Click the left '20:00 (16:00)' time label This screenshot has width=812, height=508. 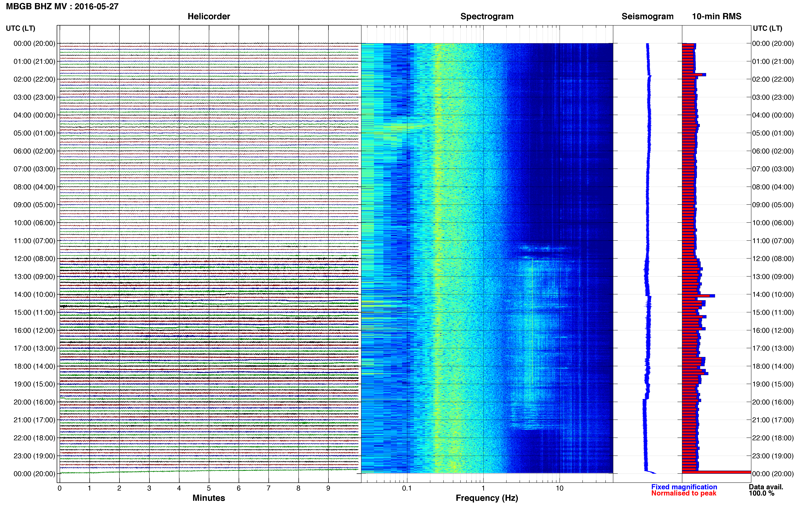coord(34,402)
